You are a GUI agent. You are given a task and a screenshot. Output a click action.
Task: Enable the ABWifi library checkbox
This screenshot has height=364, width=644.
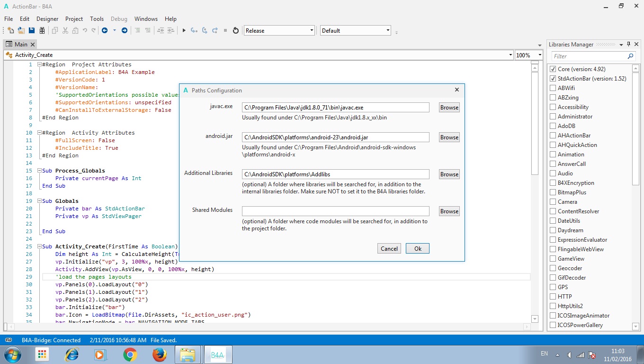553,88
